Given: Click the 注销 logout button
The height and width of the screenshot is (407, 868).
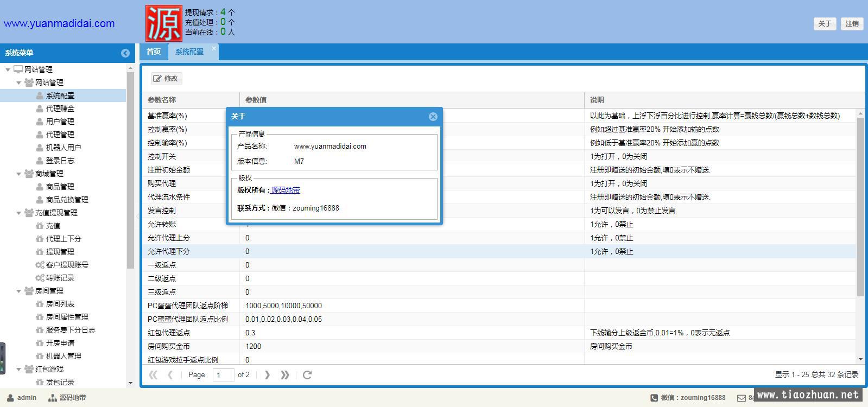Looking at the screenshot, I should pyautogui.click(x=852, y=23).
